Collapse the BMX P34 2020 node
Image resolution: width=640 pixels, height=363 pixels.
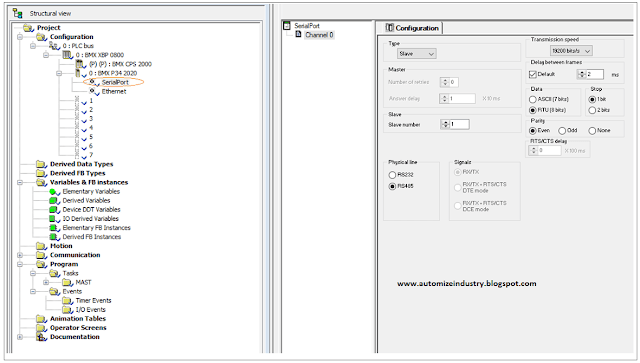59,73
